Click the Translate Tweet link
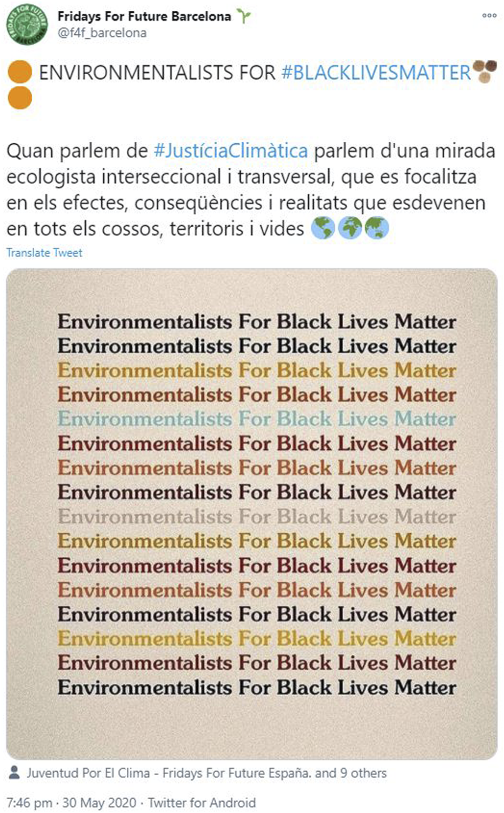 pos(44,253)
